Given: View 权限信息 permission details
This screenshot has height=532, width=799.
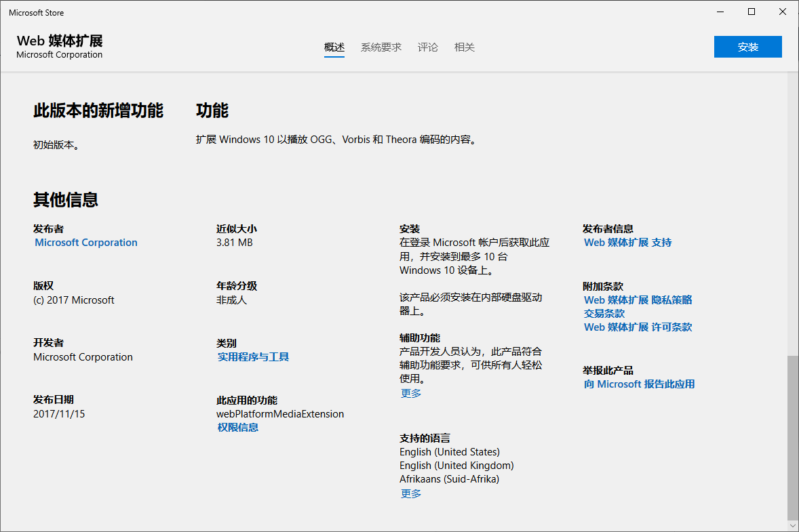Looking at the screenshot, I should pyautogui.click(x=237, y=427).
